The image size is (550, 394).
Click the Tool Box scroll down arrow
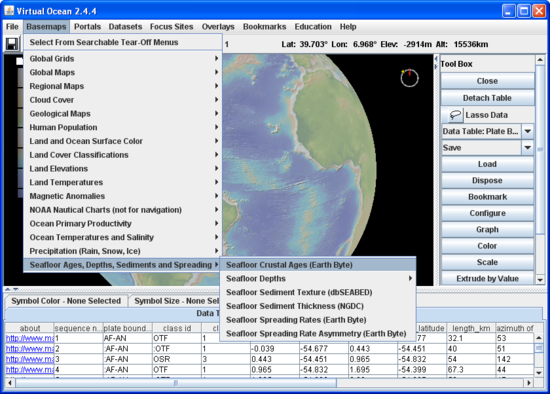540,280
